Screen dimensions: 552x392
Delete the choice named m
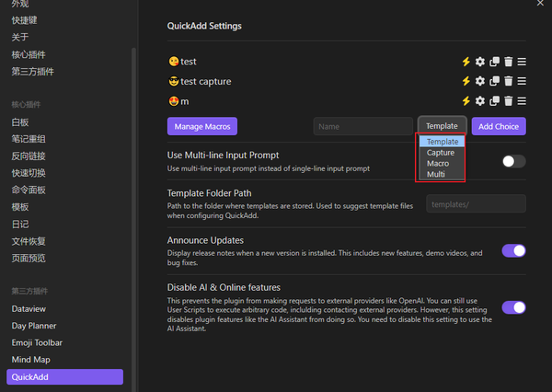coord(508,101)
